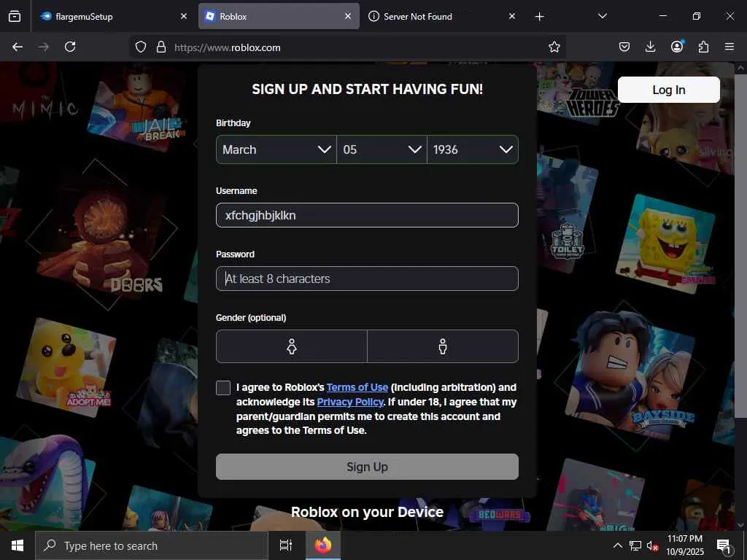This screenshot has width=747, height=560.
Task: Close the flargemuSetup tab
Action: click(184, 16)
